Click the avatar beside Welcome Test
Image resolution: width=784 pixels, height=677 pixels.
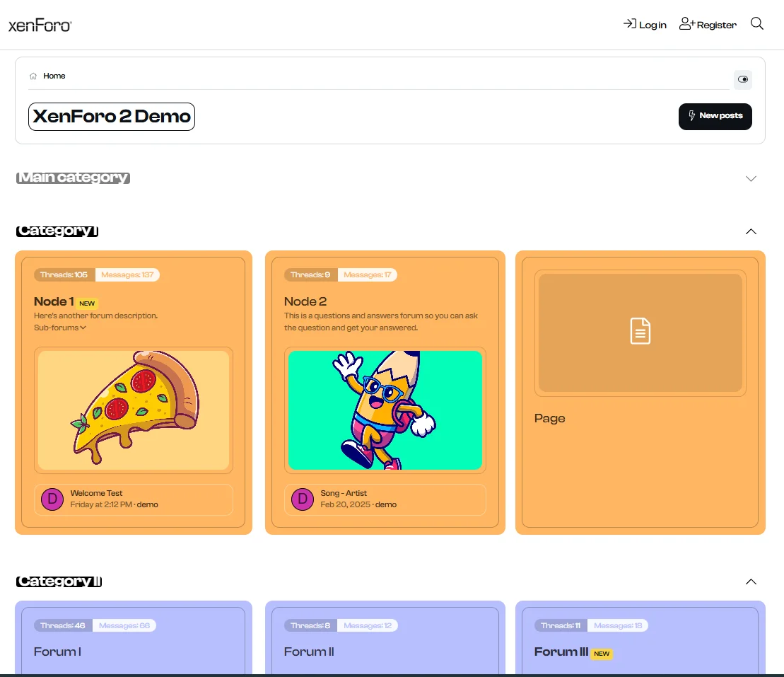click(x=52, y=499)
